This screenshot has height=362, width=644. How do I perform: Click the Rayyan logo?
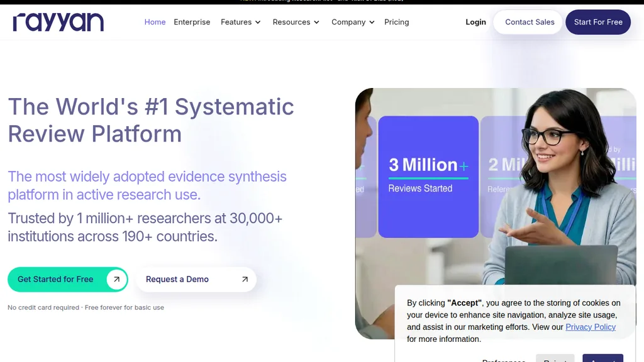[58, 22]
